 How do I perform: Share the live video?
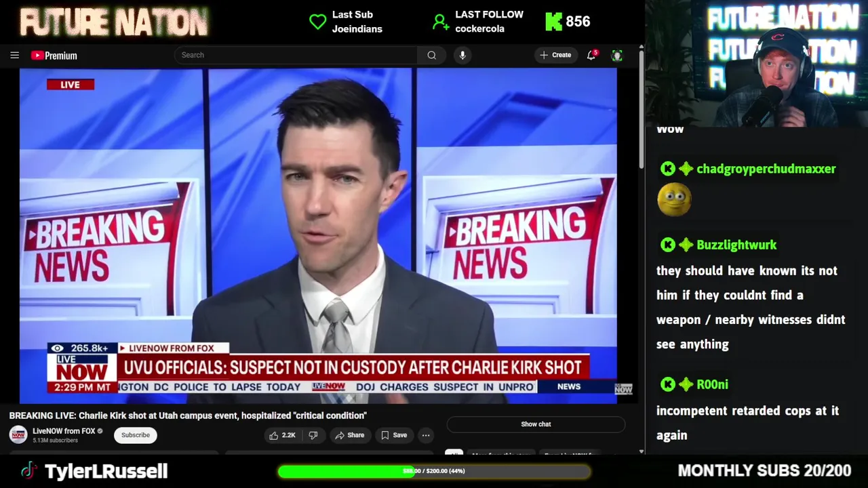point(350,435)
